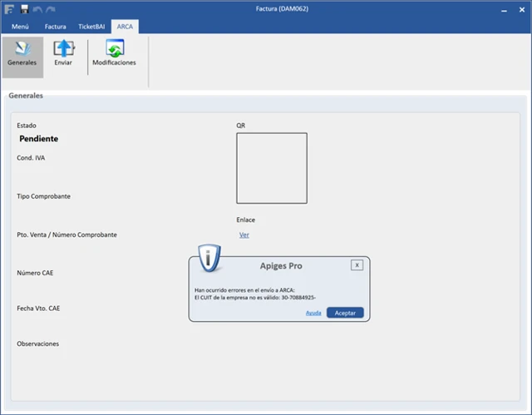
Task: Select the ARCA tab
Action: (125, 27)
